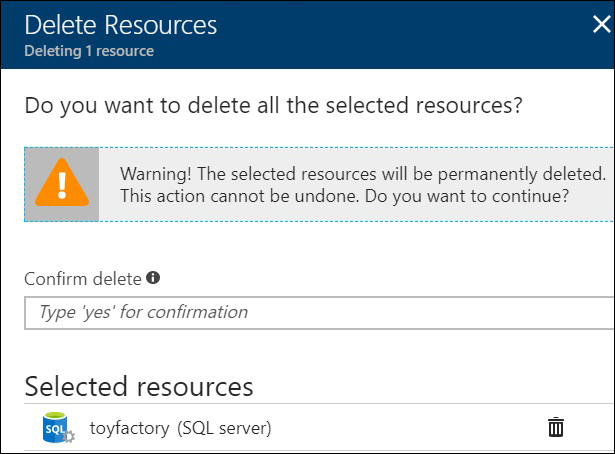Click the Delete Resources blade title
Image resolution: width=615 pixels, height=454 pixels.
pos(120,25)
